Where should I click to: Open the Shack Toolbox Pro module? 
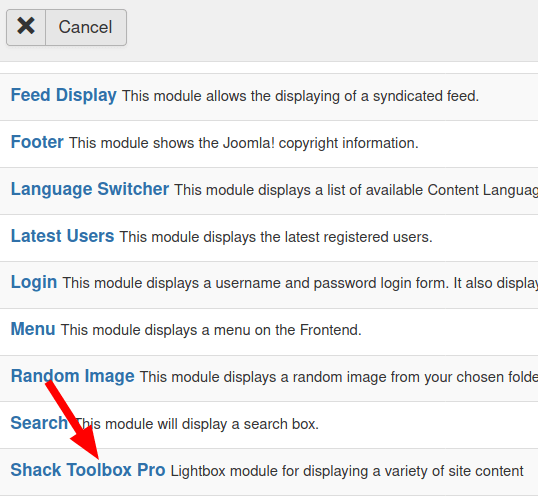click(x=88, y=470)
